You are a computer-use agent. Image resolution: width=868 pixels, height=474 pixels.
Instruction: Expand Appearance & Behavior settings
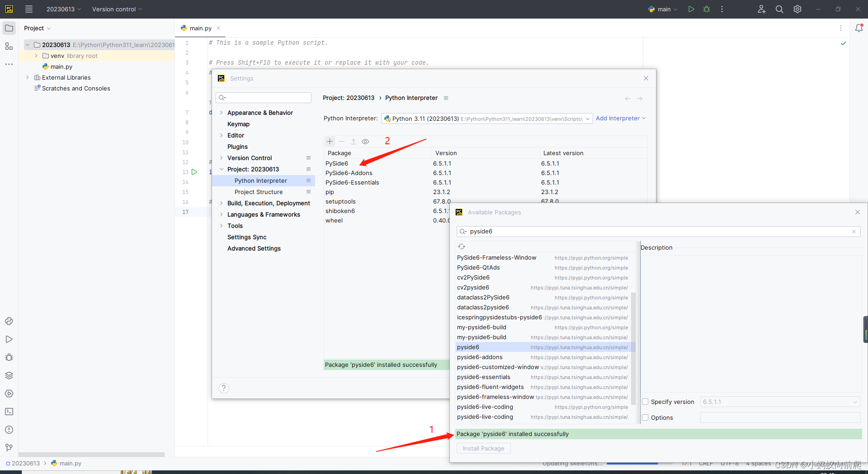click(x=221, y=113)
